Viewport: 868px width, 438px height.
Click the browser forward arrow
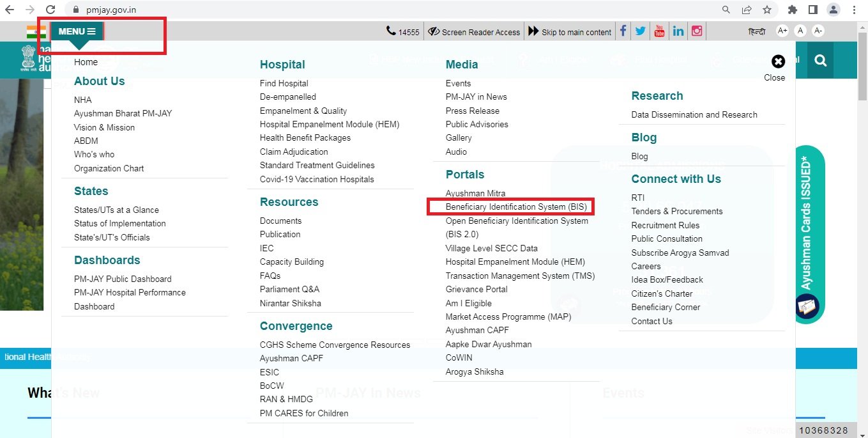(30, 10)
